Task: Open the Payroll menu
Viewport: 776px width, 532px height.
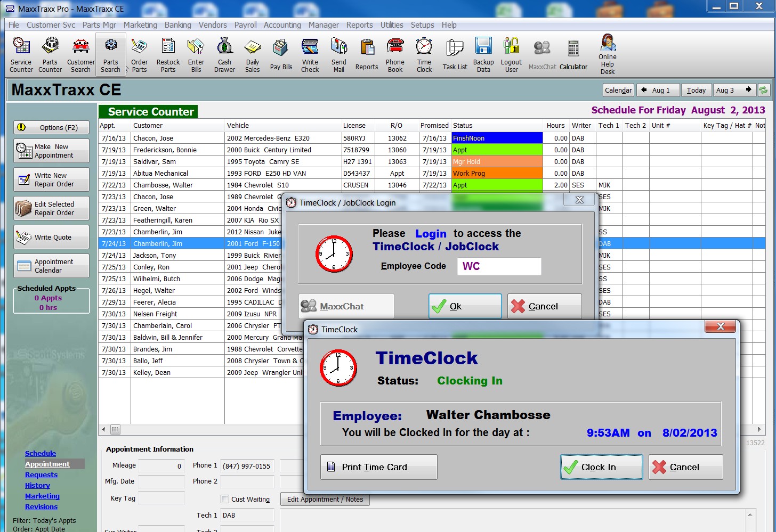Action: click(x=245, y=24)
